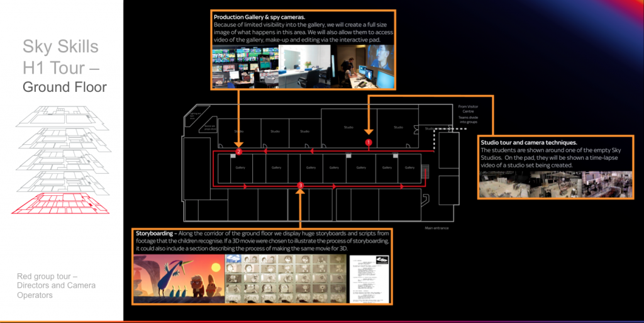
Task: Click the 'Main entrance' label
Action: pyautogui.click(x=436, y=228)
